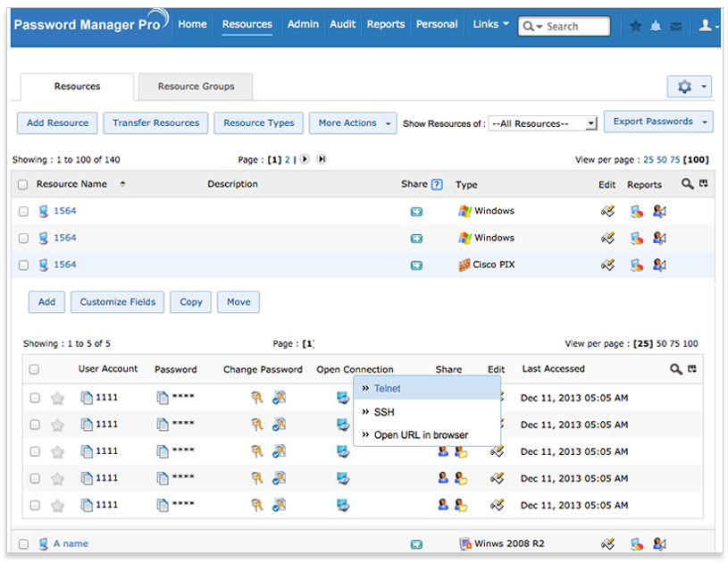
Task: Open the bell notifications icon
Action: [656, 26]
